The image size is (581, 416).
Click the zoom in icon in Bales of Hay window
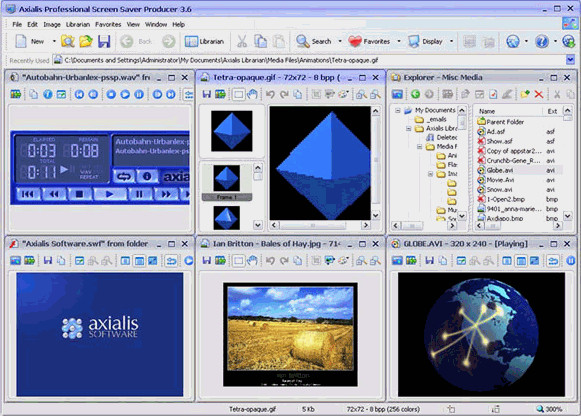[x=361, y=261]
